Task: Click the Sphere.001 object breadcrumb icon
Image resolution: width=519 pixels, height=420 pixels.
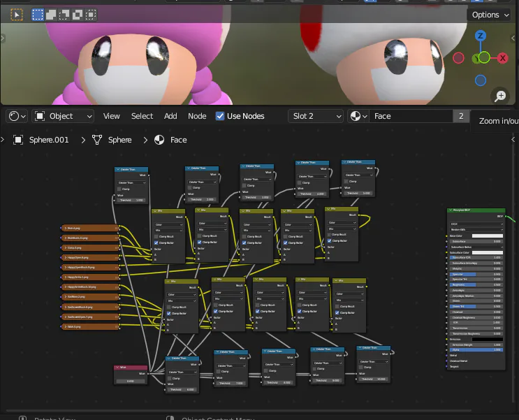Action: 18,140
